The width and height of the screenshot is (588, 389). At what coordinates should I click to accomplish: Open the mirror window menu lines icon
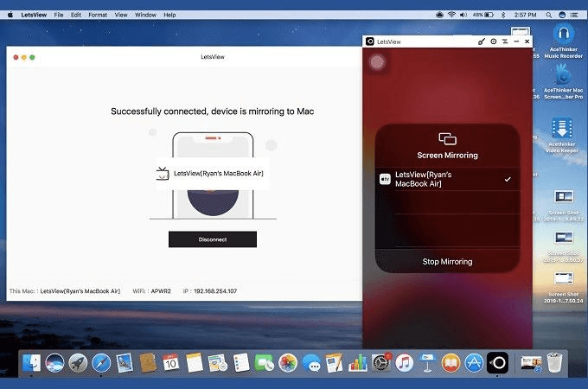click(x=505, y=41)
